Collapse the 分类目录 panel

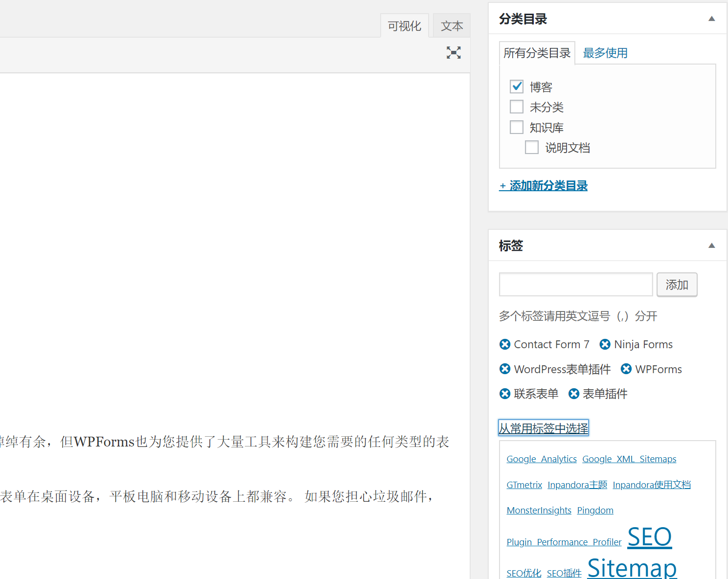pyautogui.click(x=711, y=19)
